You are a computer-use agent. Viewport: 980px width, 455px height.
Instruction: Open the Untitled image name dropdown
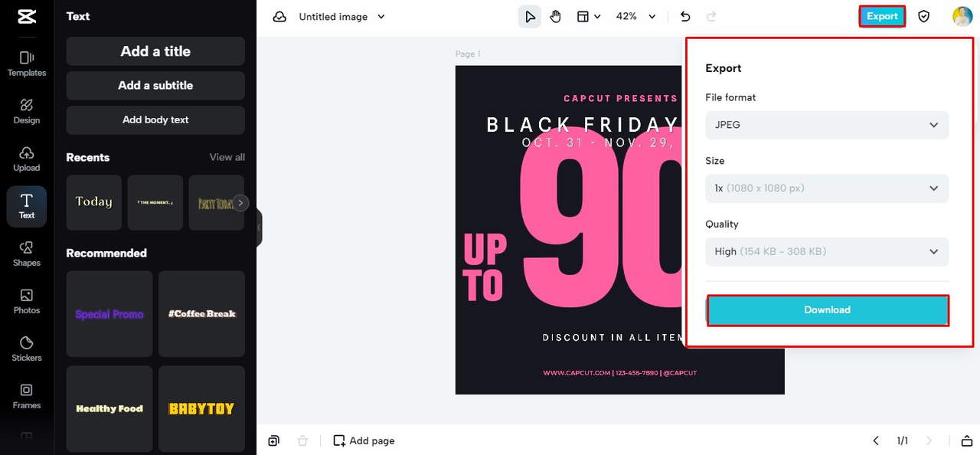(x=342, y=16)
